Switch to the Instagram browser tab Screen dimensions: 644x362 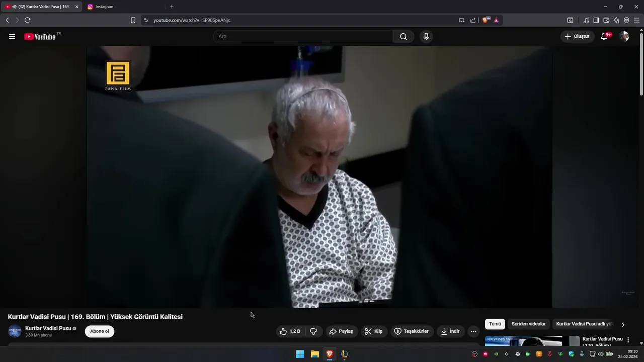tap(122, 7)
